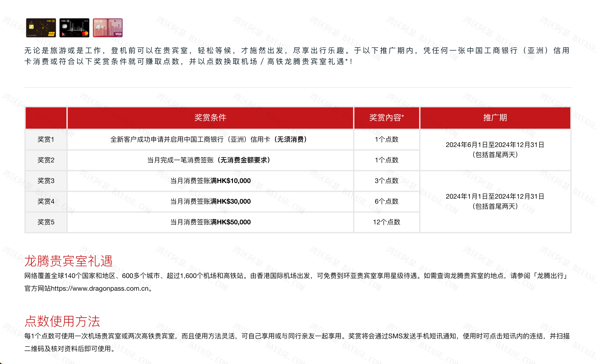
Task: Select the 奖赏2 row label
Action: (46, 160)
